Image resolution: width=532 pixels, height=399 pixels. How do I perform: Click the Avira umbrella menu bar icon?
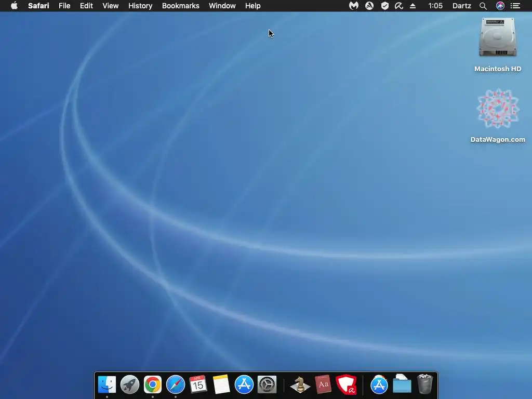point(399,6)
